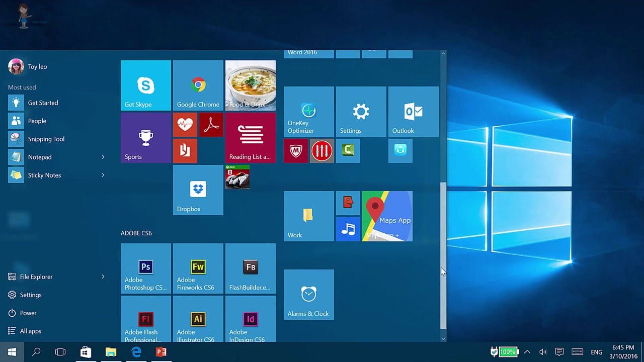This screenshot has width=644, height=362.
Task: Change input language via ENG indicator
Action: (x=597, y=352)
